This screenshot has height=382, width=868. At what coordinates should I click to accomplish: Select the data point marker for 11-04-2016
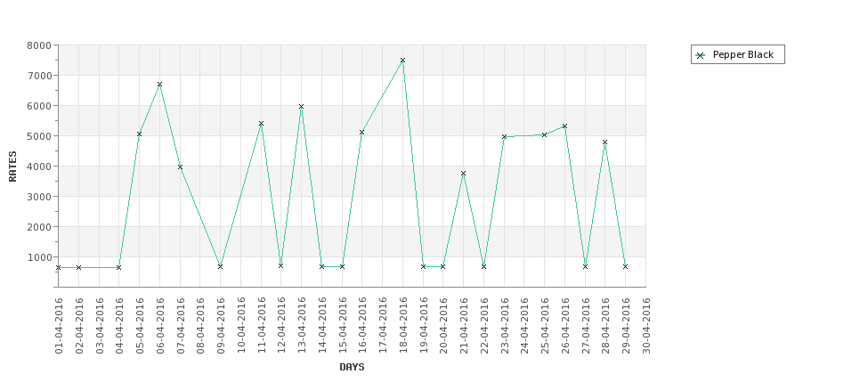point(261,124)
